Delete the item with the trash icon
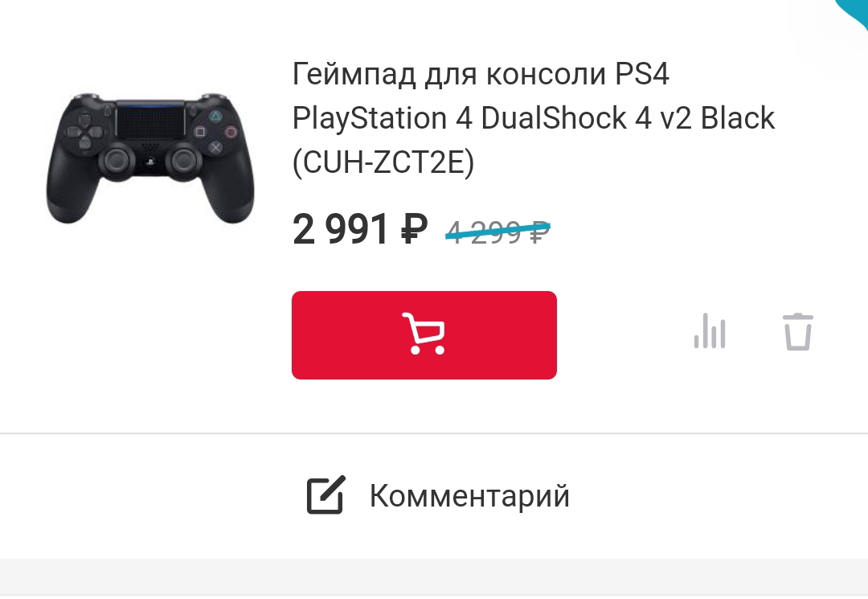The image size is (868, 599). pos(798,331)
